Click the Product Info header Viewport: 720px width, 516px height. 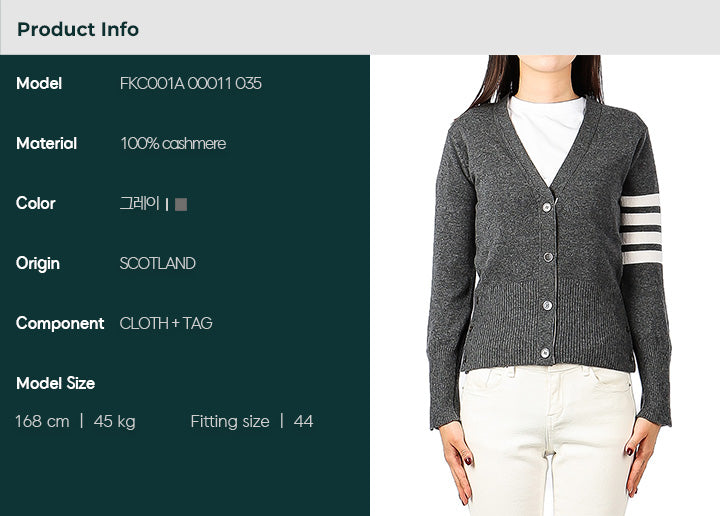pos(78,29)
